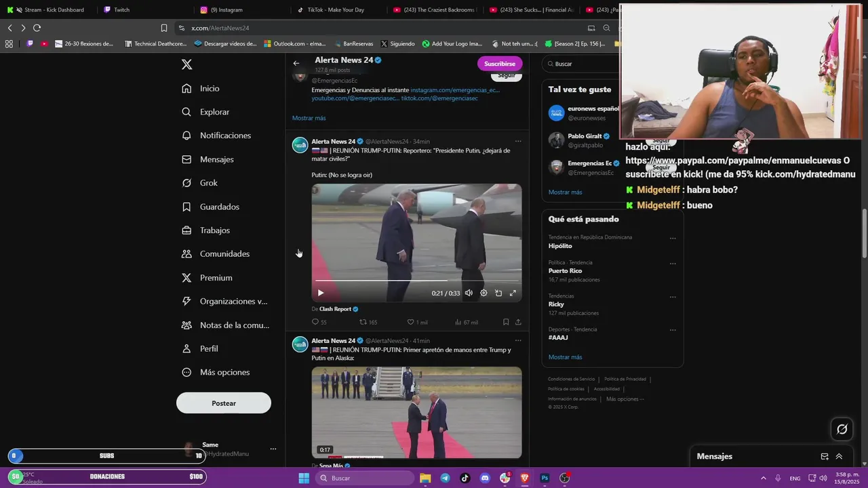View analytics showing 67 mil views

pyautogui.click(x=467, y=322)
